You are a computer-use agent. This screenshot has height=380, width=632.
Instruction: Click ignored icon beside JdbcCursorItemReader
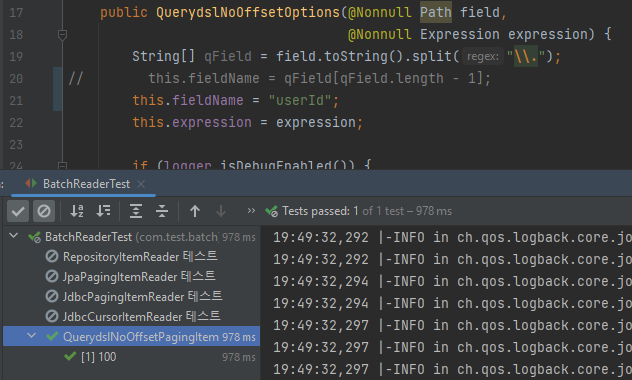(x=52, y=316)
